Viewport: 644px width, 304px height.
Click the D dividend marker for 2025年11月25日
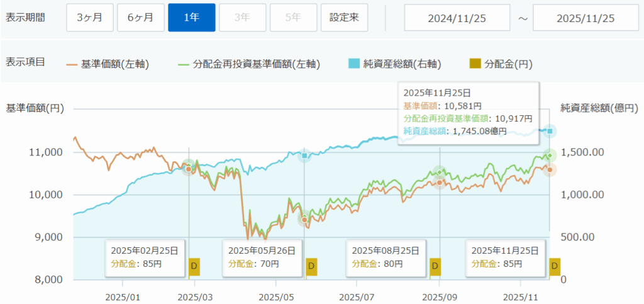point(554,267)
